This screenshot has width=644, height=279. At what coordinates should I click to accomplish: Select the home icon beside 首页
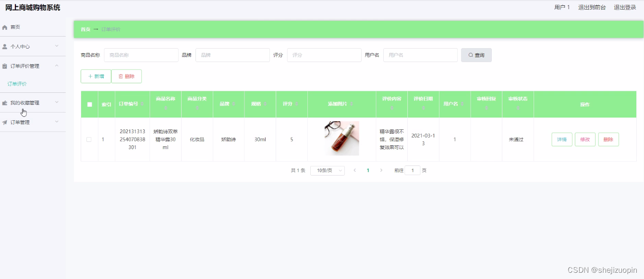click(x=4, y=27)
